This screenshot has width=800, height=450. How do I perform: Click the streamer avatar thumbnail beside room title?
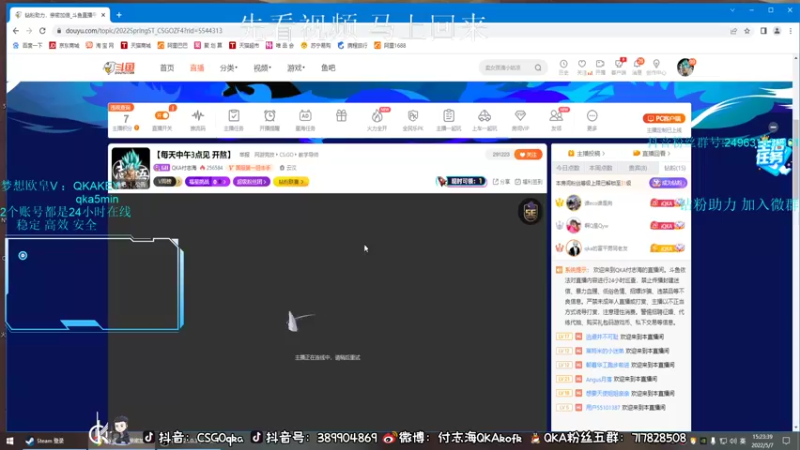coord(131,168)
